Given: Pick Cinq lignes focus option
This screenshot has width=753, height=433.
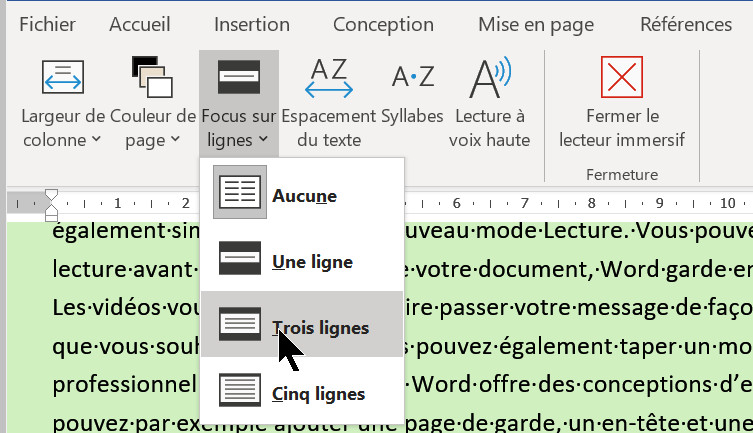Looking at the screenshot, I should coord(240,394).
